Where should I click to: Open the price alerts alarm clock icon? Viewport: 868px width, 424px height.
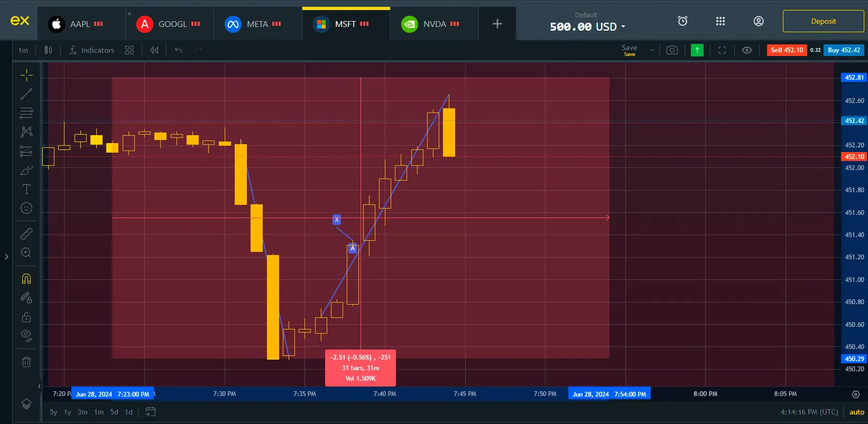tap(682, 21)
